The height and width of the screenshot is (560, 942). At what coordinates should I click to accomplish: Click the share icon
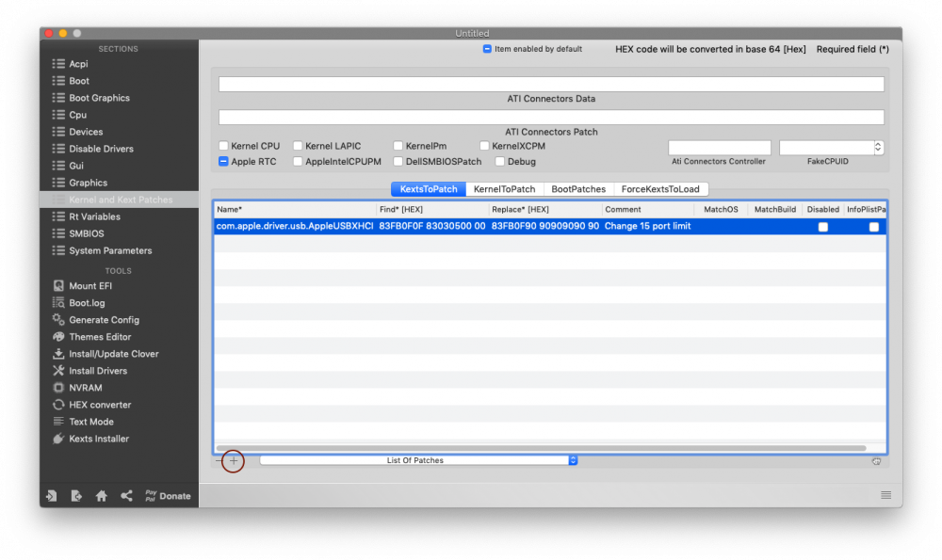click(x=126, y=496)
